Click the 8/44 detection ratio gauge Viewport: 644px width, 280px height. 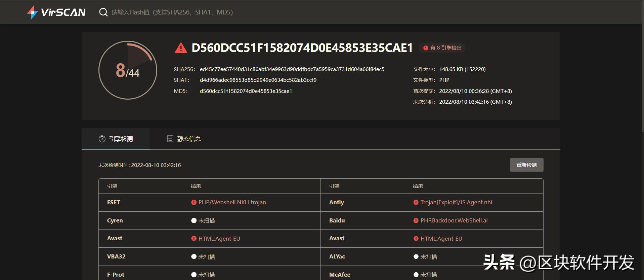(x=128, y=70)
